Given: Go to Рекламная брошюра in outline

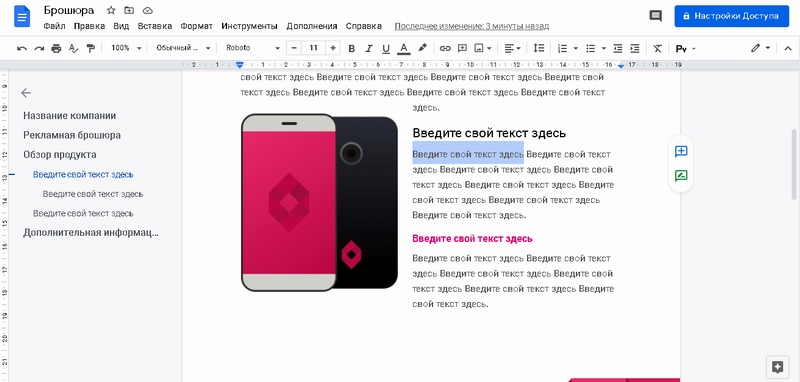Looking at the screenshot, I should pyautogui.click(x=72, y=135).
